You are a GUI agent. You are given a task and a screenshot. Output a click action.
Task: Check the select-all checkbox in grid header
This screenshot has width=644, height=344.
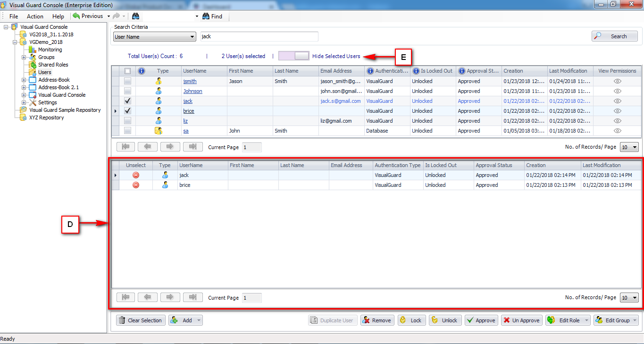point(127,71)
